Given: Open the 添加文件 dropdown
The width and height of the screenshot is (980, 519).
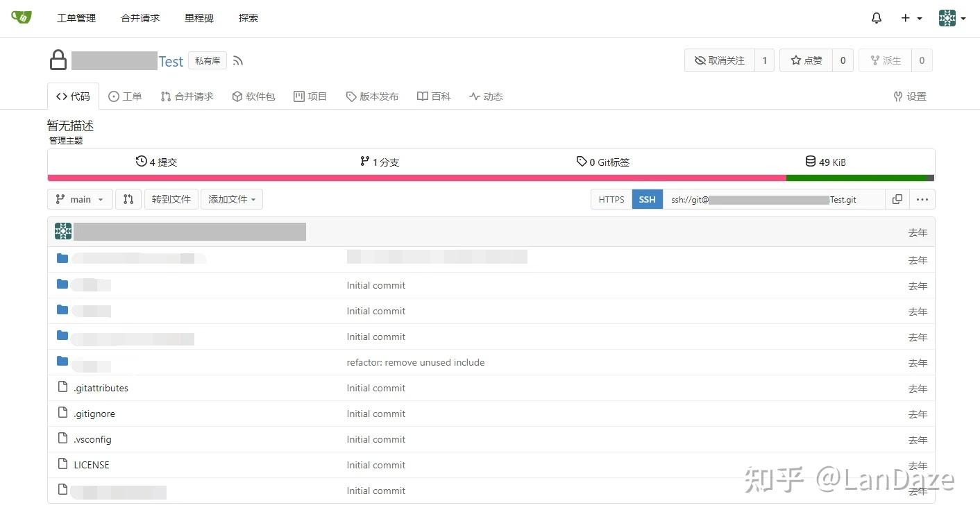Looking at the screenshot, I should coord(232,199).
